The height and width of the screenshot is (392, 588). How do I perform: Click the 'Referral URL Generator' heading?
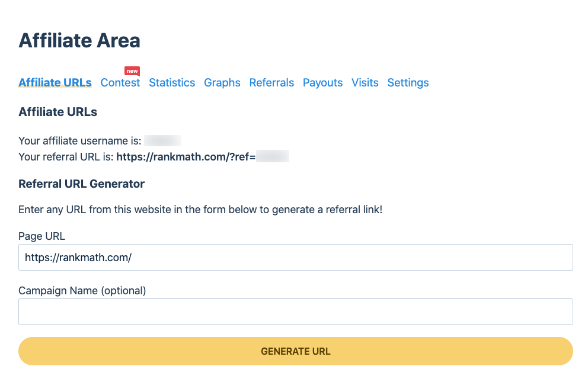pyautogui.click(x=81, y=184)
